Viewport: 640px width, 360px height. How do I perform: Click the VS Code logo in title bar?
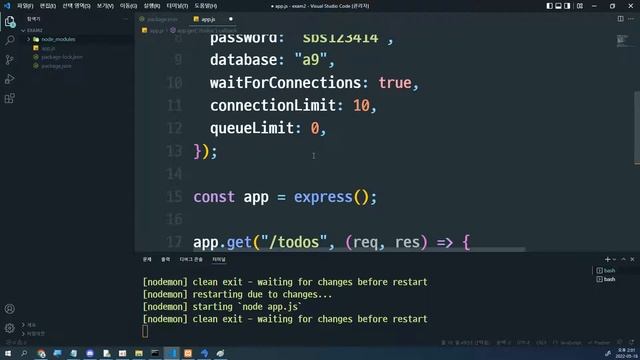[7, 6]
